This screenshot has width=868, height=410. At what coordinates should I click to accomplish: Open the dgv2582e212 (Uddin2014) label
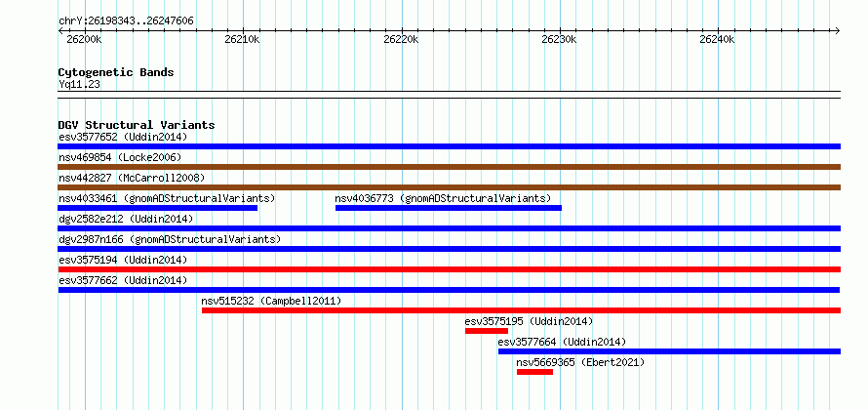126,219
